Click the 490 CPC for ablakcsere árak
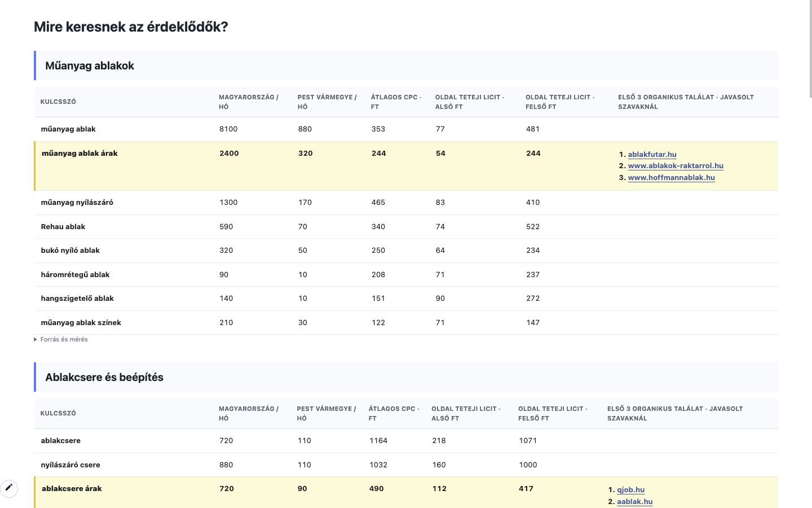The width and height of the screenshot is (812, 508). point(377,488)
